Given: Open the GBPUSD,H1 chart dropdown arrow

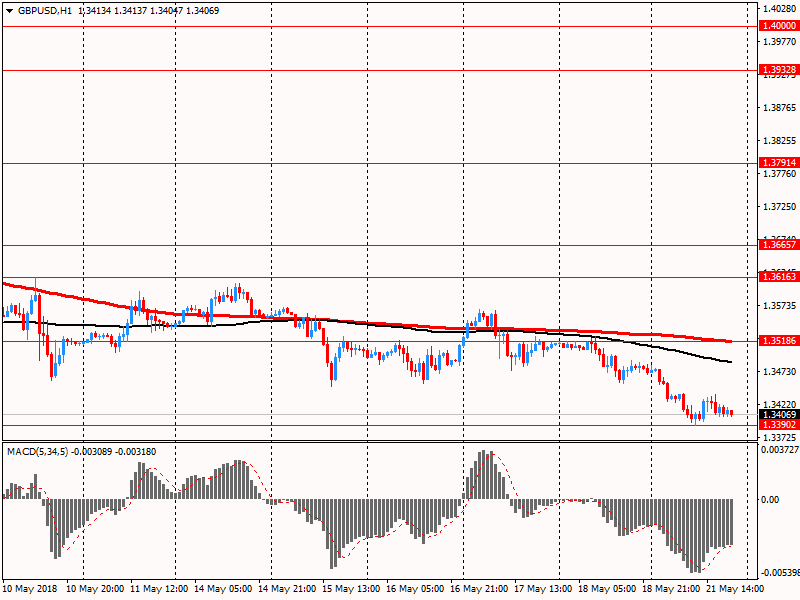Looking at the screenshot, I should tap(9, 11).
